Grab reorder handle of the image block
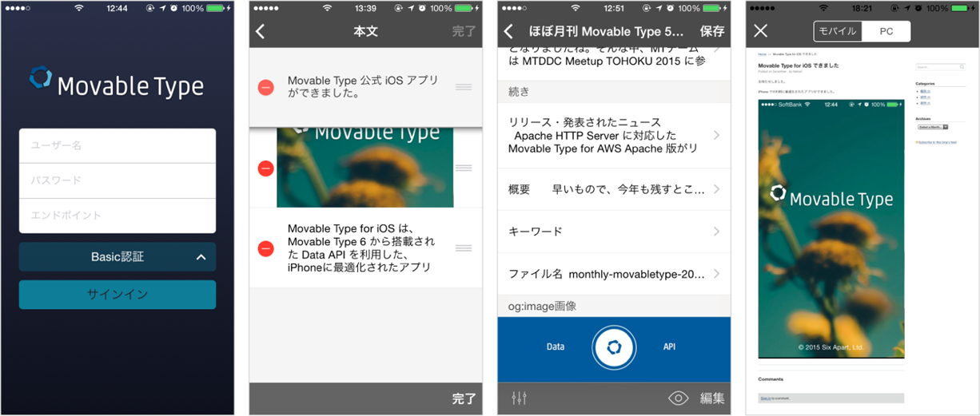 coord(464,168)
